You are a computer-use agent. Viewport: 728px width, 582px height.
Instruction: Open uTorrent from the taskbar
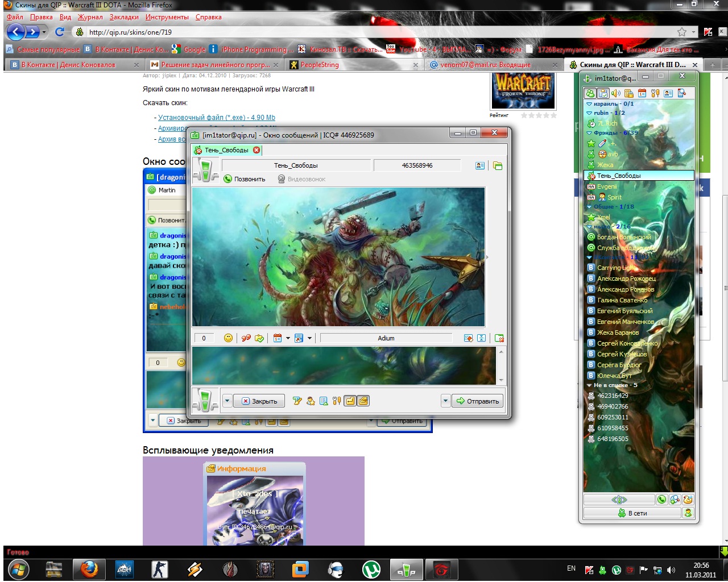[371, 569]
